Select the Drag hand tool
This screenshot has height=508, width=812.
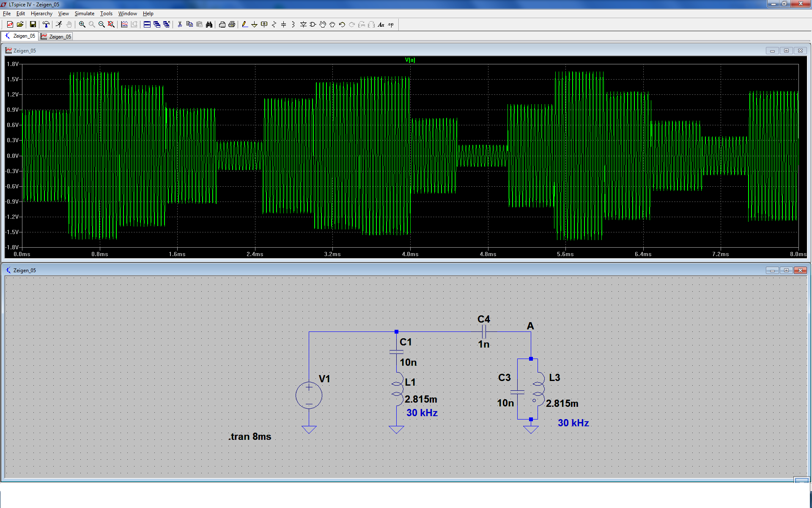(332, 25)
